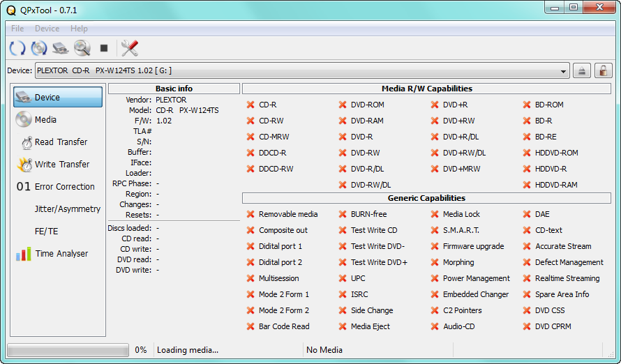Click the Media Eject red cross icon

[343, 326]
